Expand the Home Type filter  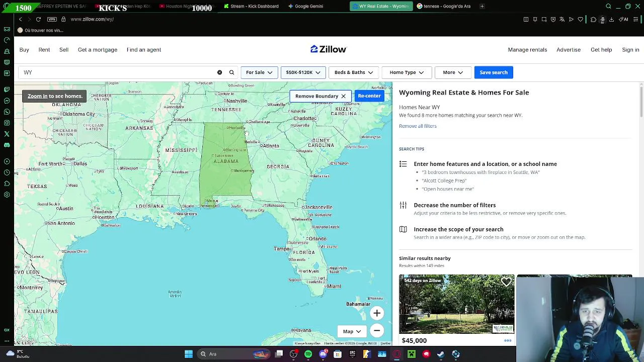coord(407,72)
